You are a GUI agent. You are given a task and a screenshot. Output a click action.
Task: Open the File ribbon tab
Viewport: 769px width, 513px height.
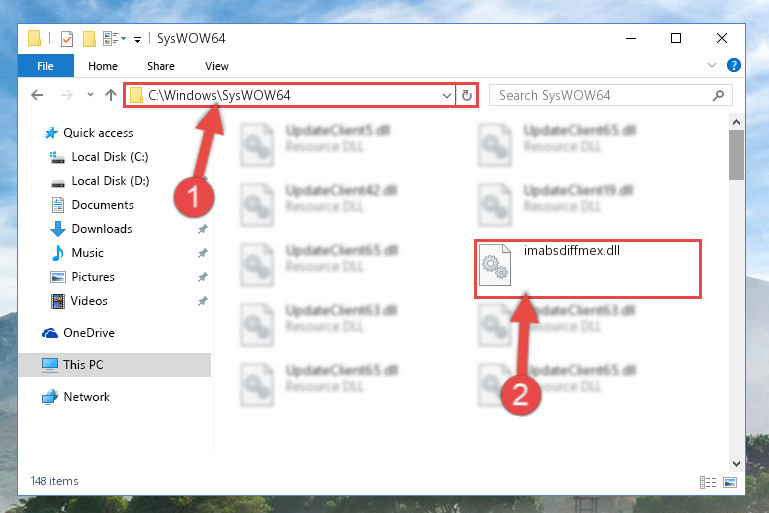(x=46, y=66)
